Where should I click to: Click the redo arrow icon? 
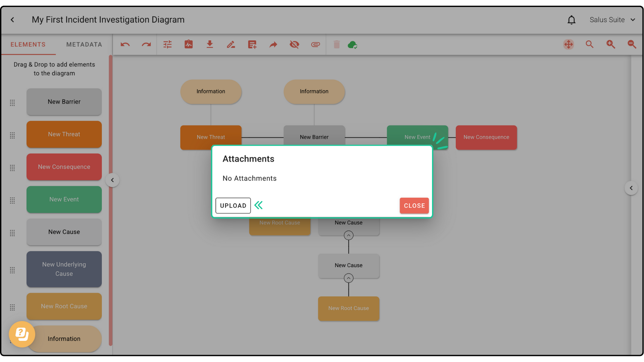click(146, 45)
